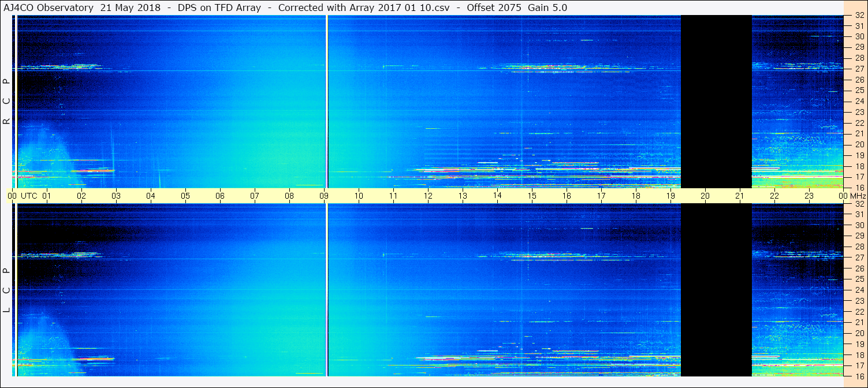Click the 'AJ4CO Observatory' title text

click(50, 8)
